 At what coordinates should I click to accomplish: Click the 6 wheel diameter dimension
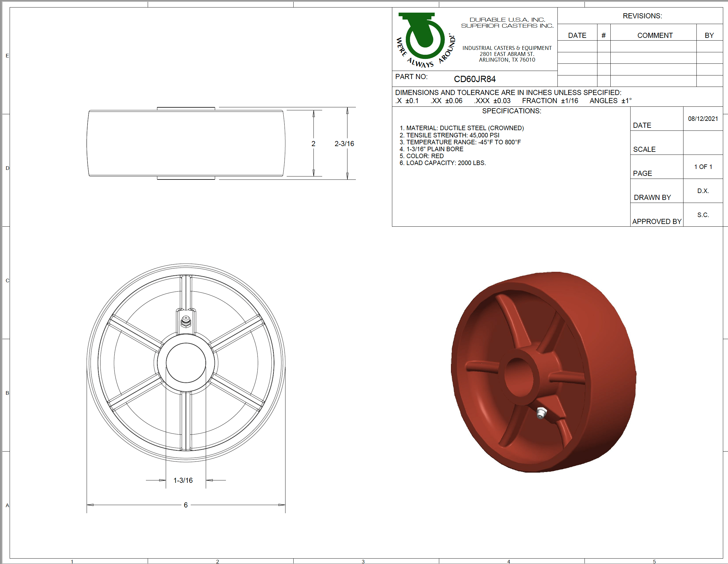[x=186, y=505]
